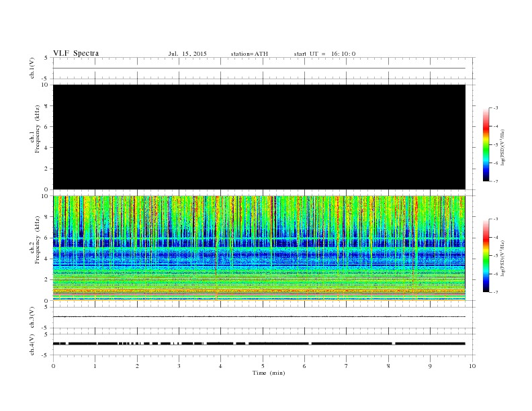Image resolution: width=532 pixels, height=411 pixels.
Task: Select the "ch.3(V)" vertical axis label
Action: click(x=32, y=317)
